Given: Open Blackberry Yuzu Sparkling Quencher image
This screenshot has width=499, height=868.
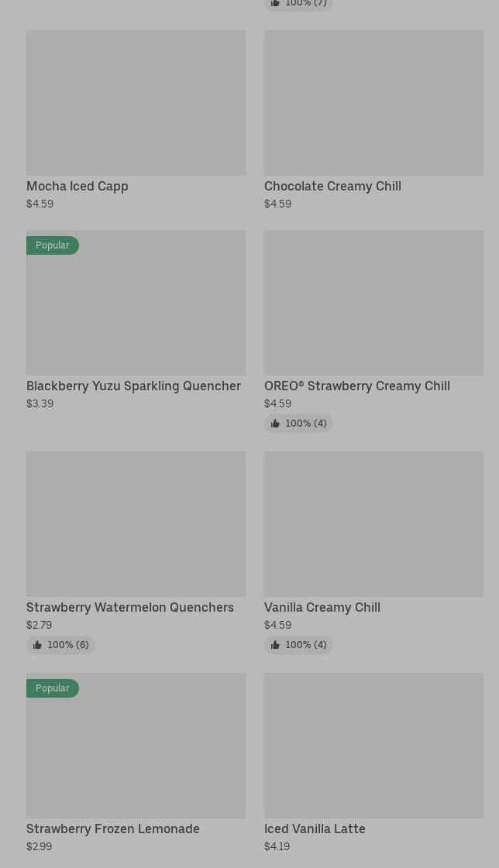Looking at the screenshot, I should (x=136, y=310).
